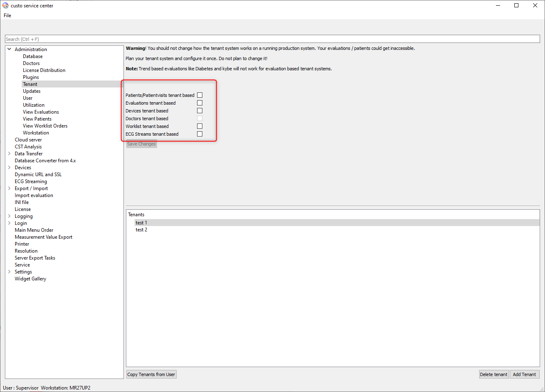The image size is (545, 392).
Task: Open the File menu
Action: coord(7,16)
